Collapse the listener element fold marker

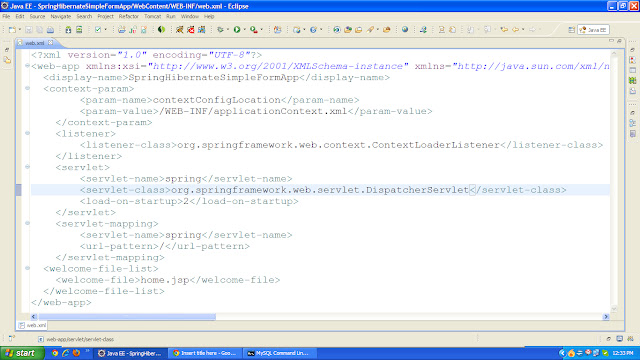pos(27,133)
